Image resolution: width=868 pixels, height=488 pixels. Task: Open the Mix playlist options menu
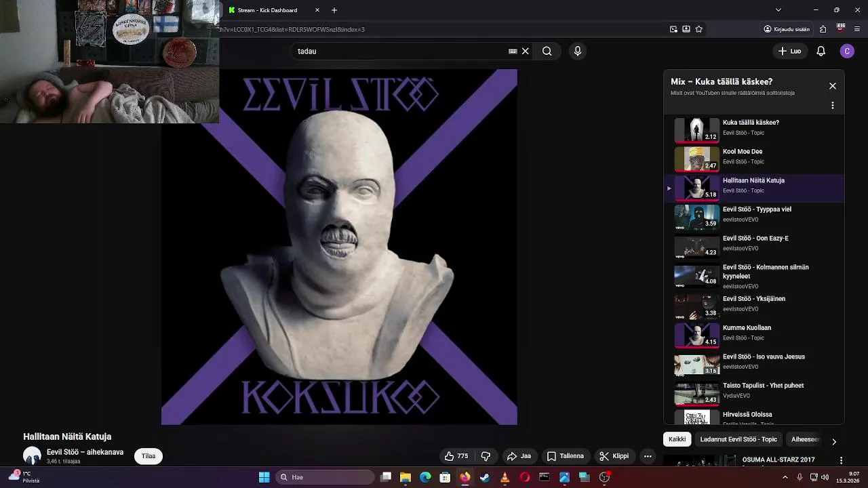tap(833, 106)
